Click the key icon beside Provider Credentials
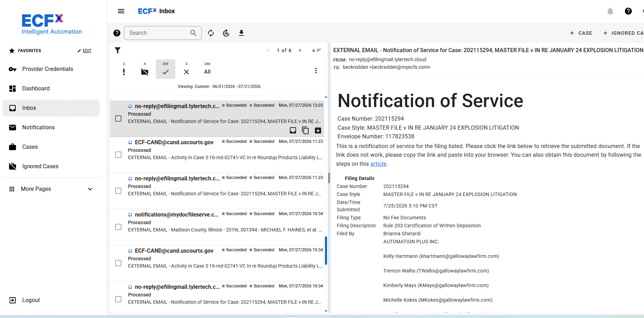644x318 pixels. [x=13, y=69]
